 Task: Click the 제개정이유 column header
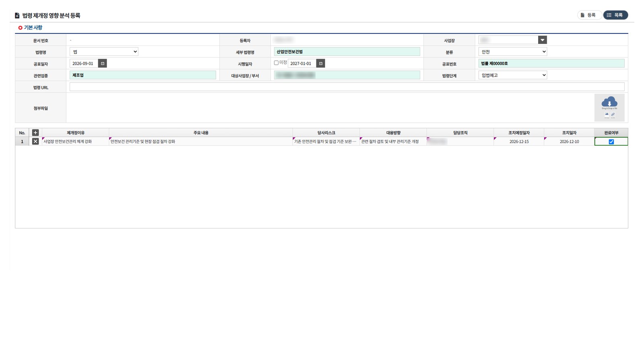76,133
